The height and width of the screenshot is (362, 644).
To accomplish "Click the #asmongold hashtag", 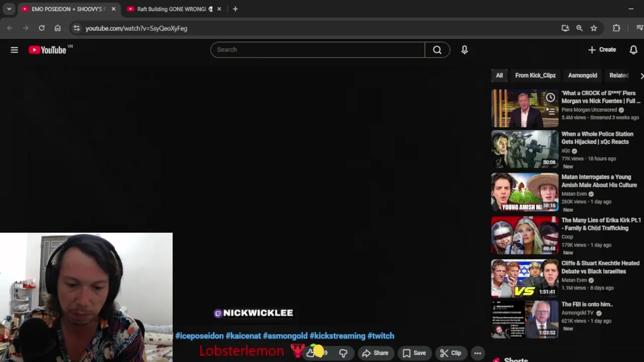I will (285, 336).
